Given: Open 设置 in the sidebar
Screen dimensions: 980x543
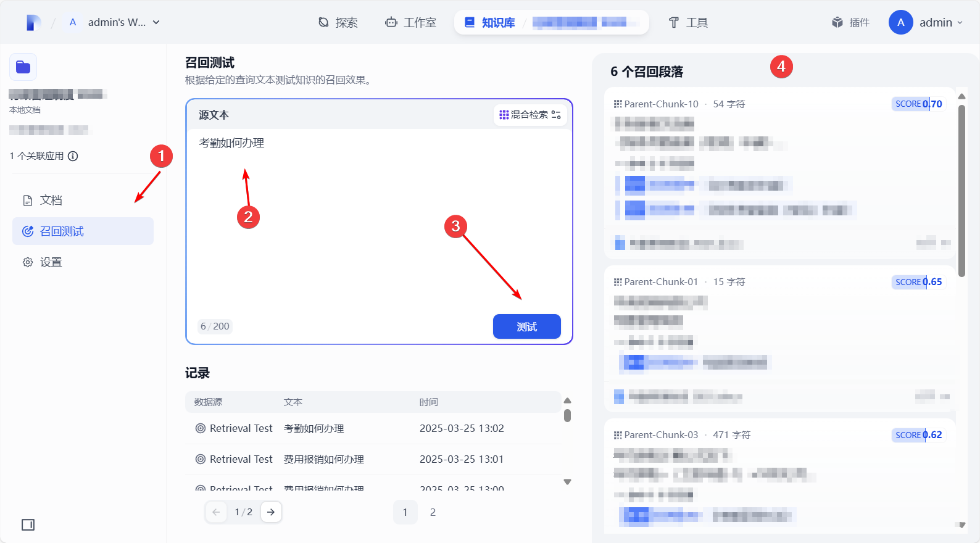Looking at the screenshot, I should point(83,262).
